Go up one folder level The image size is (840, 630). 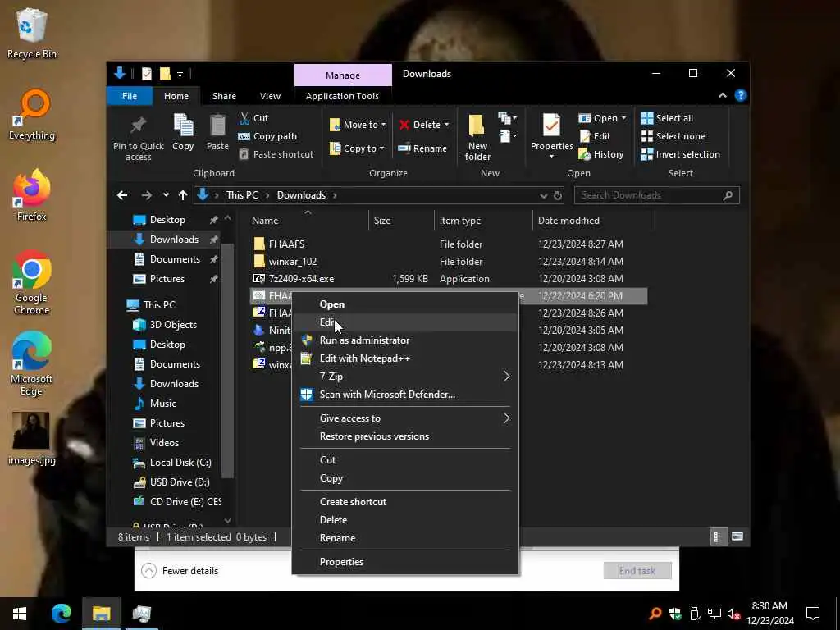click(x=183, y=195)
